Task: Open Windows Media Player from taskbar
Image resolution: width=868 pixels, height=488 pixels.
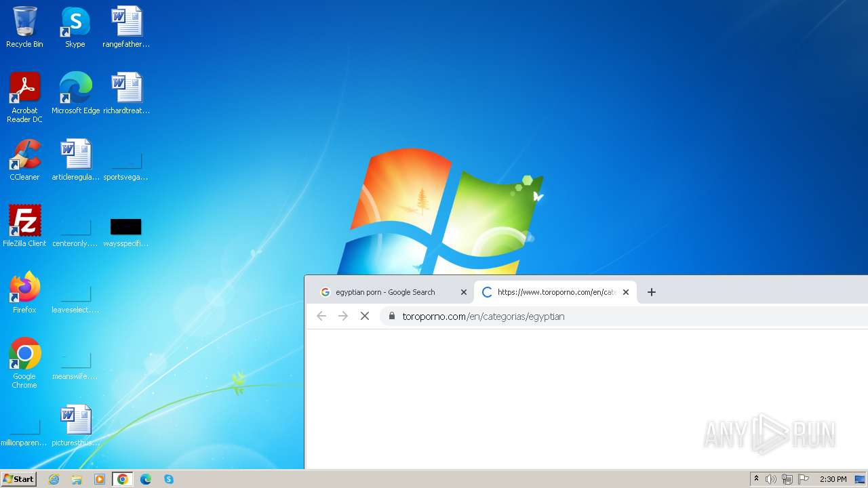Action: 100,479
